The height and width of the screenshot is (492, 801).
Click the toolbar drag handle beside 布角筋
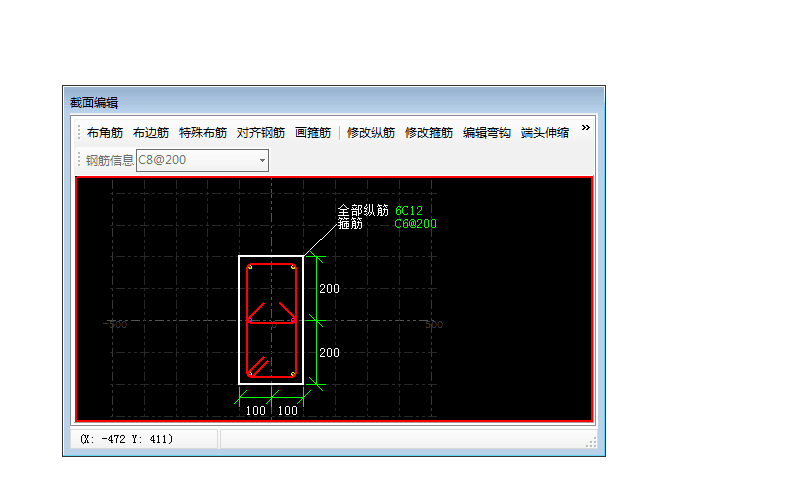pos(79,133)
